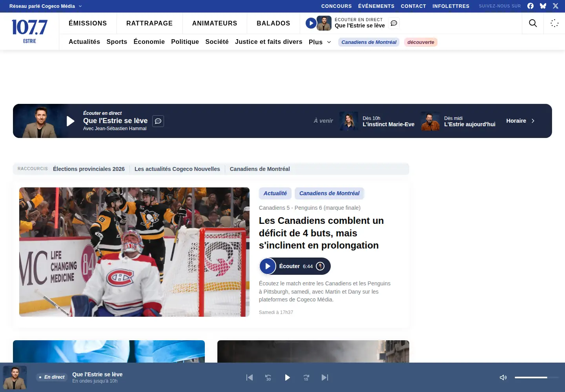Open L'instinct Marie-Eve upcoming show

377,121
